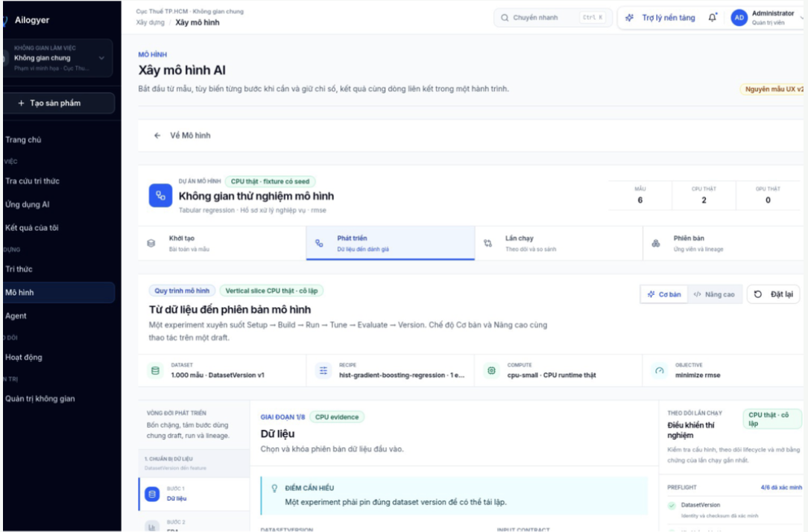Switch to Cơ bản mode
Image resolution: width=808 pixels, height=532 pixels.
tap(664, 294)
